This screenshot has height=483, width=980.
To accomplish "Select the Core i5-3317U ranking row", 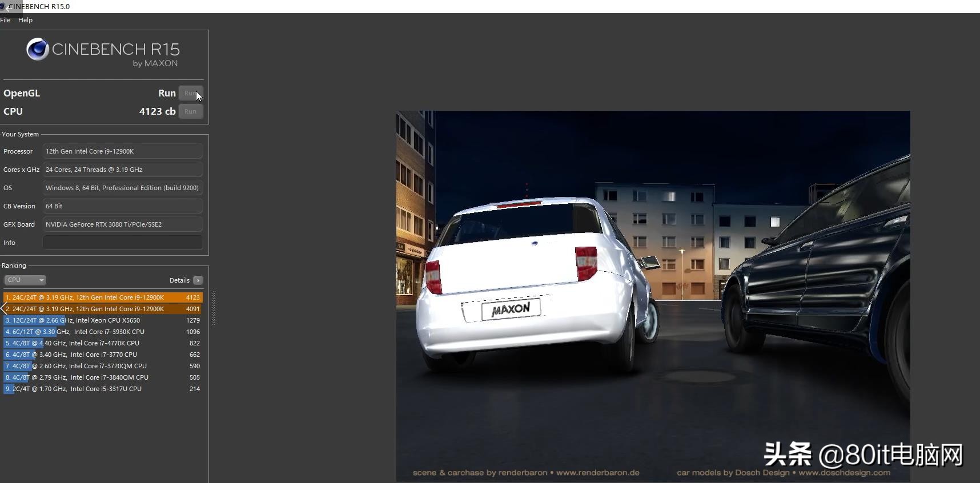I will [x=103, y=389].
